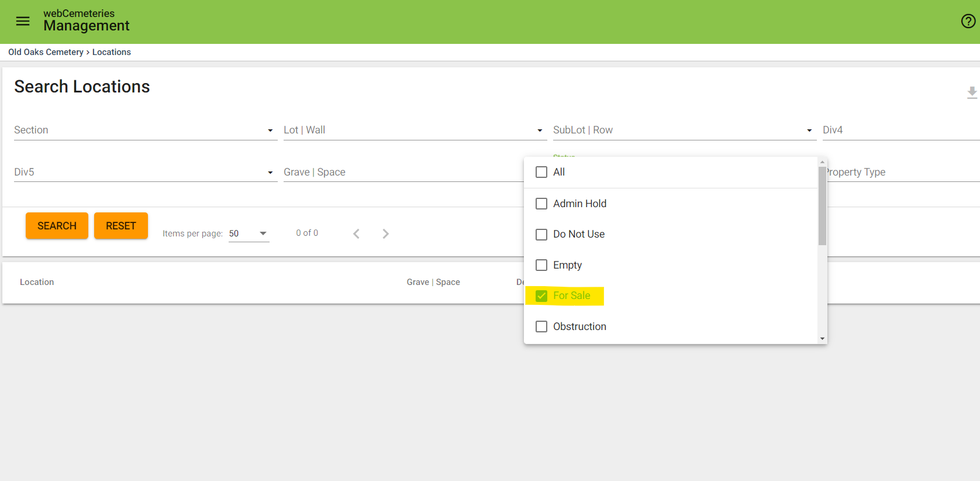Click the status list scroll up arrow
Image resolution: width=980 pixels, height=481 pixels.
tap(822, 162)
